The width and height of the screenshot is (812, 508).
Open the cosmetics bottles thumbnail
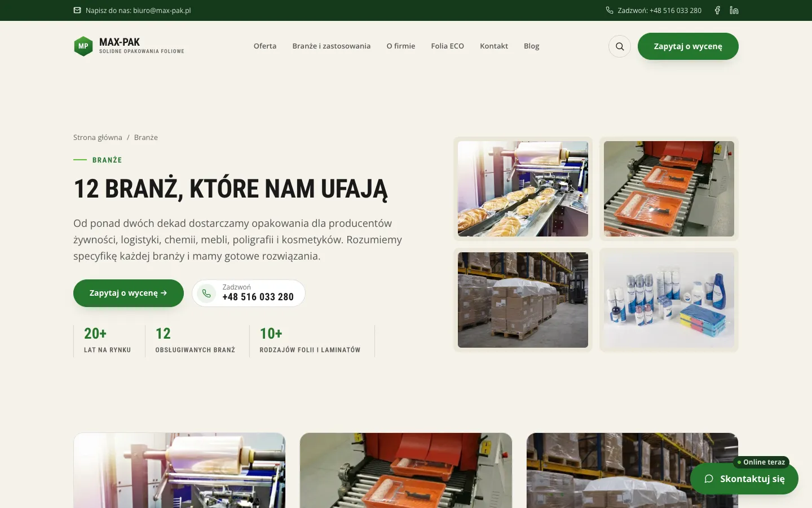pyautogui.click(x=669, y=300)
